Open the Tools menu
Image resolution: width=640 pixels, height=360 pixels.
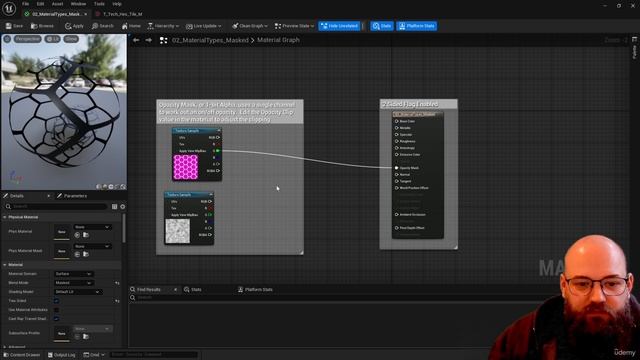[99, 4]
